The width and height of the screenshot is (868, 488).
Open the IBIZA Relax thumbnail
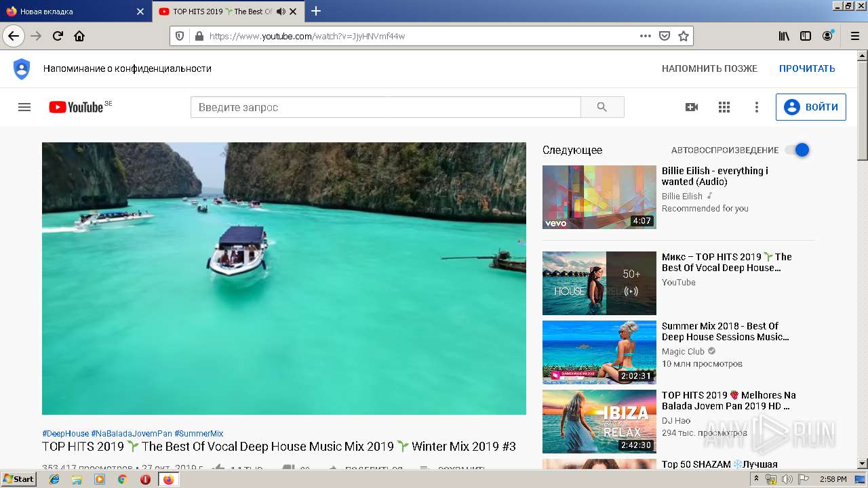click(x=599, y=422)
